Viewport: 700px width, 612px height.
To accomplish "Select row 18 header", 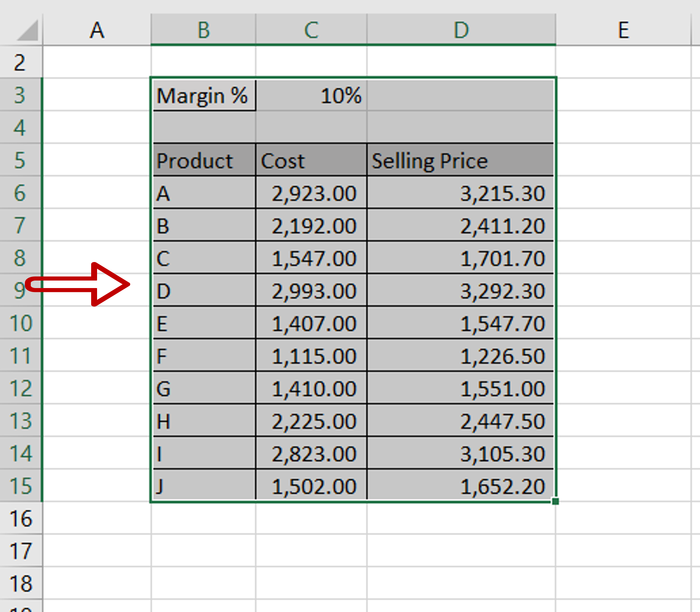I will point(21,583).
